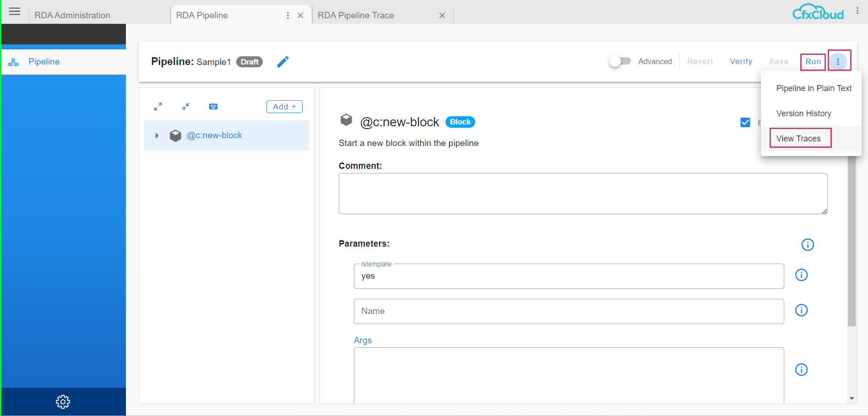The width and height of the screenshot is (868, 416).
Task: Expand the @c:new-block tree node
Action: coord(157,135)
